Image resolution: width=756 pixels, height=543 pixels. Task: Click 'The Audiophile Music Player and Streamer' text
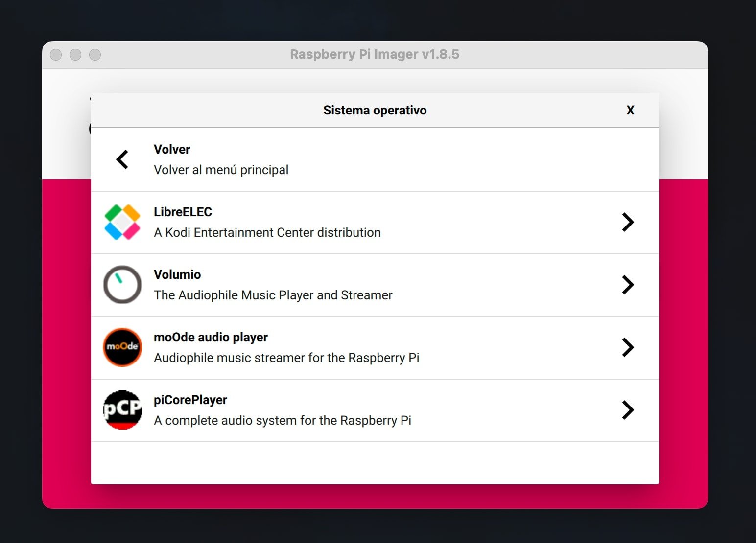point(273,295)
